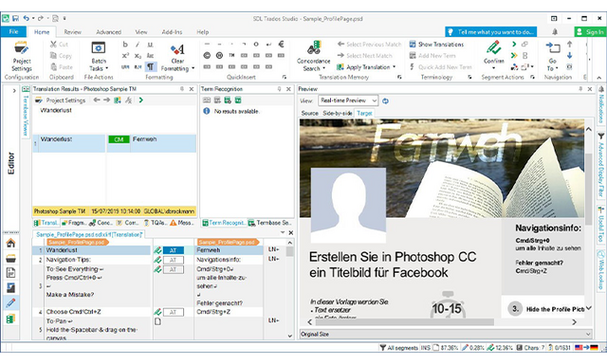Switch to the View ribbon tab
607x364 pixels.
pos(141,32)
